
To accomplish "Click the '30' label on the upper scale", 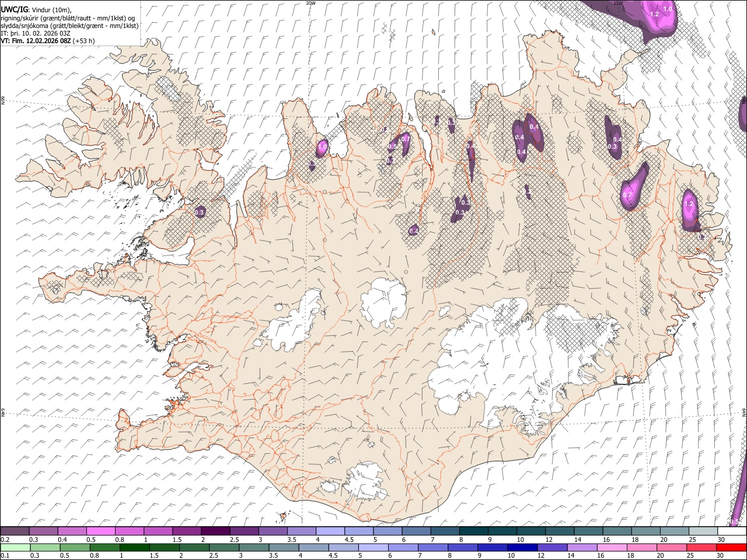I will (721, 540).
